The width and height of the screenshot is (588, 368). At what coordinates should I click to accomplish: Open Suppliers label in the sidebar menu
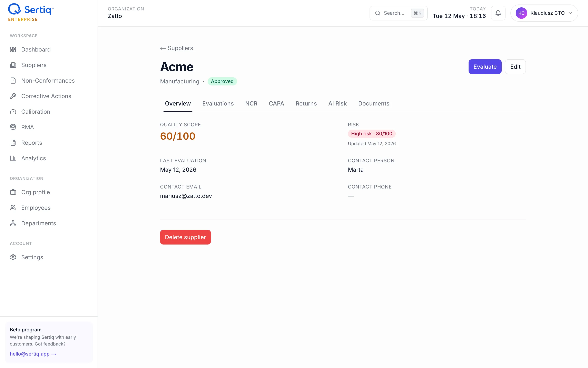click(x=34, y=65)
